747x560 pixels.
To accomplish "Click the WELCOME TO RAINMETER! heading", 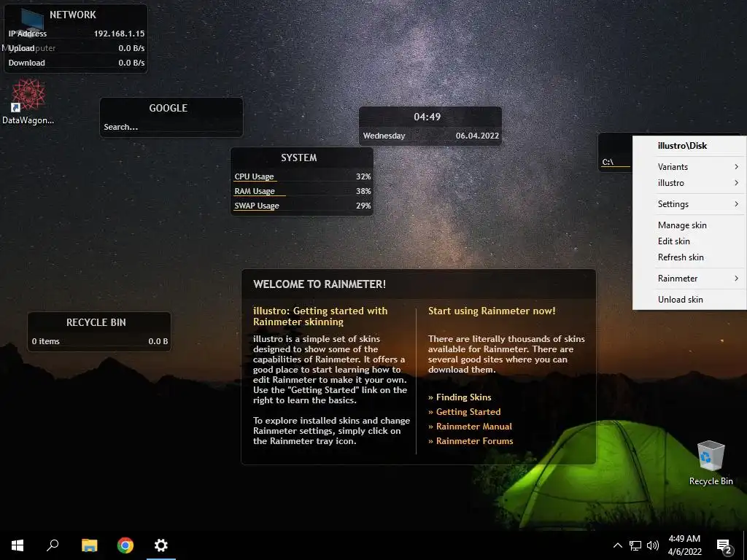I will [x=320, y=284].
